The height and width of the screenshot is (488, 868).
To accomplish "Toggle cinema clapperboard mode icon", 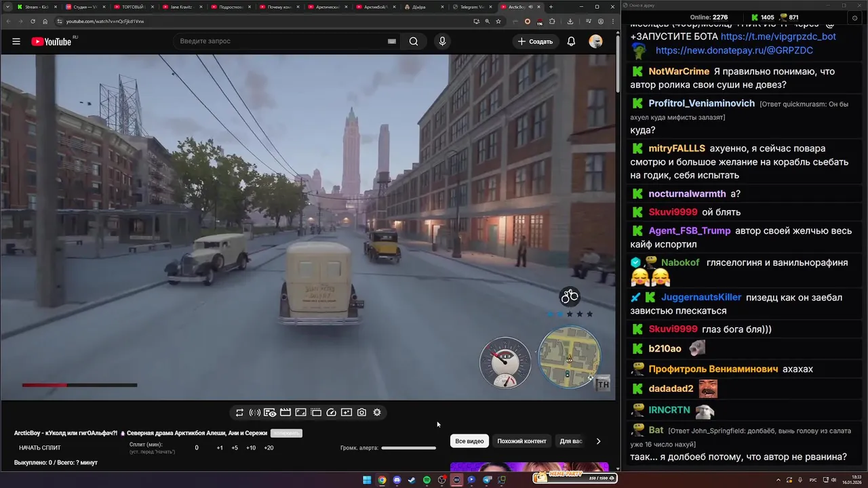I will click(285, 412).
